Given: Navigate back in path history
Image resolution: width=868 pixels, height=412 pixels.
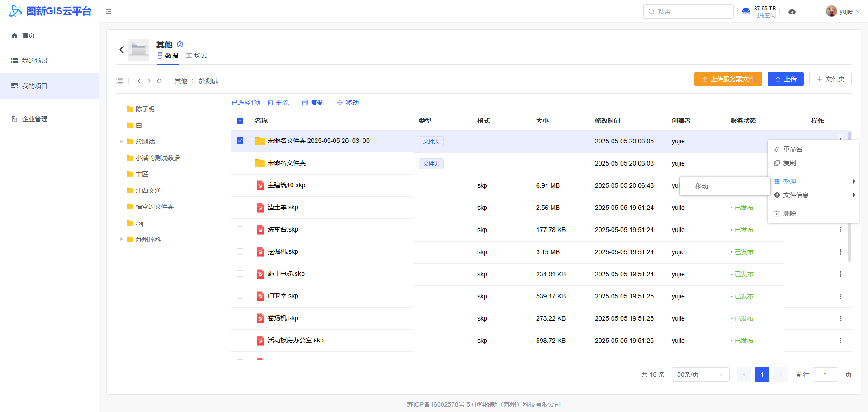Looking at the screenshot, I should (139, 81).
